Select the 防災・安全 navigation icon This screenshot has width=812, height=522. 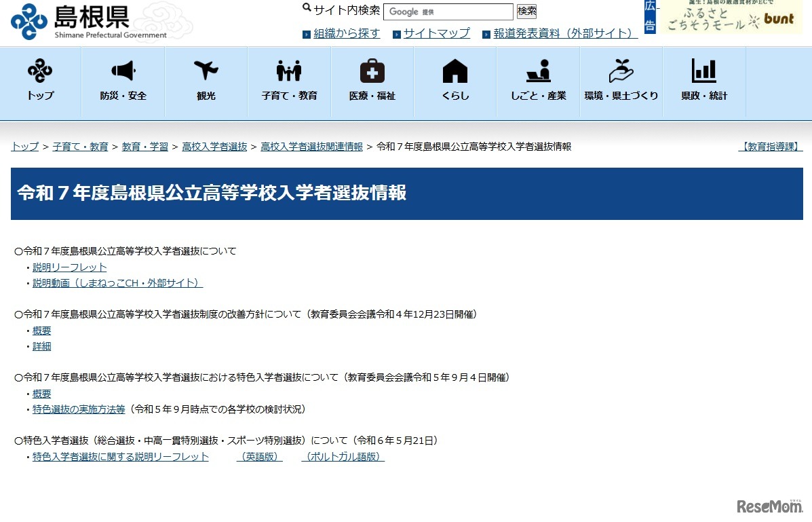point(123,81)
